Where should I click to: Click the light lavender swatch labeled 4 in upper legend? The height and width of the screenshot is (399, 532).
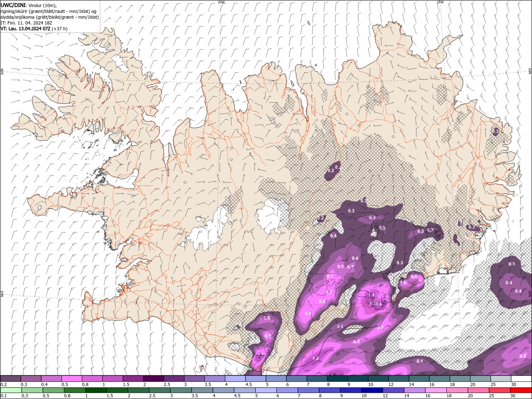click(235, 379)
